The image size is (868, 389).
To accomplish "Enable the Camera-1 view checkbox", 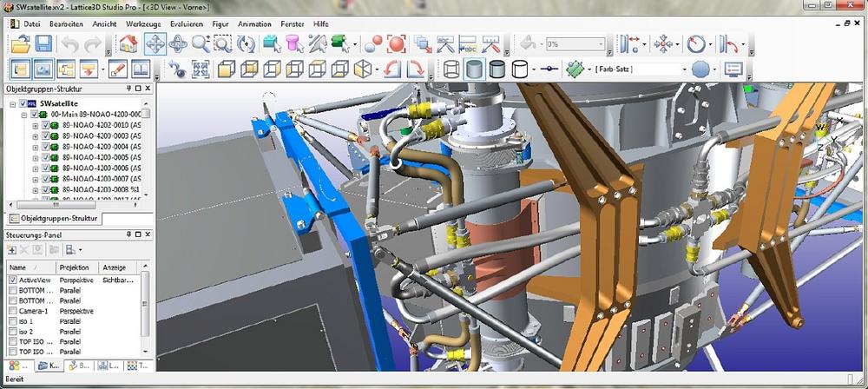I will (x=12, y=311).
